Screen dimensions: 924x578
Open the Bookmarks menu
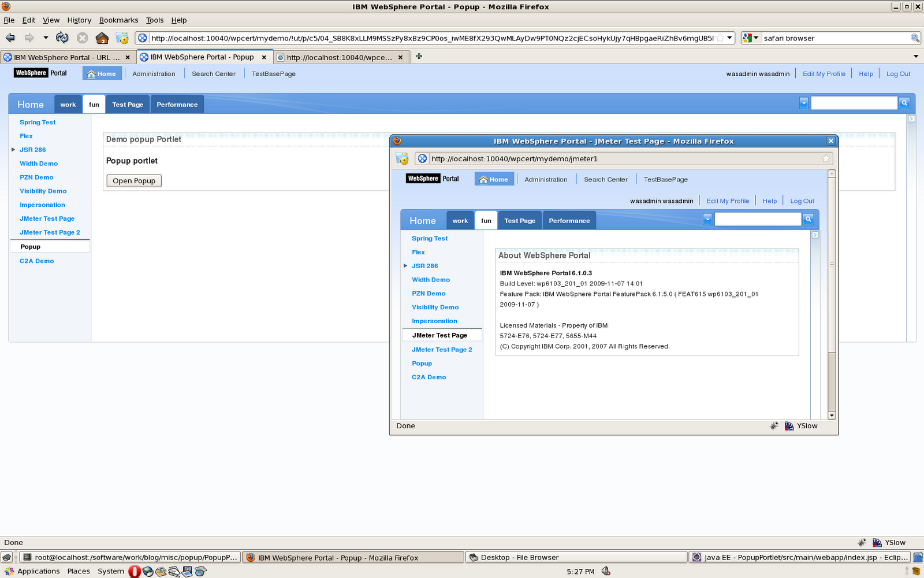pos(118,20)
